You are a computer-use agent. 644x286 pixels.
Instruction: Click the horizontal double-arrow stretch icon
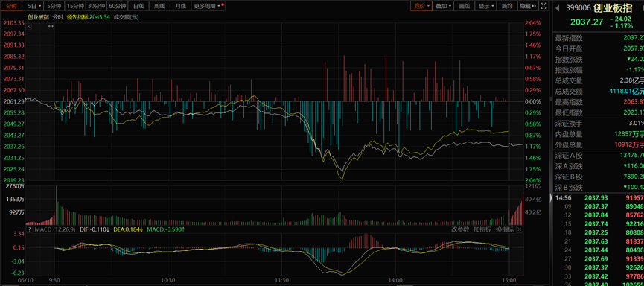(x=51, y=26)
